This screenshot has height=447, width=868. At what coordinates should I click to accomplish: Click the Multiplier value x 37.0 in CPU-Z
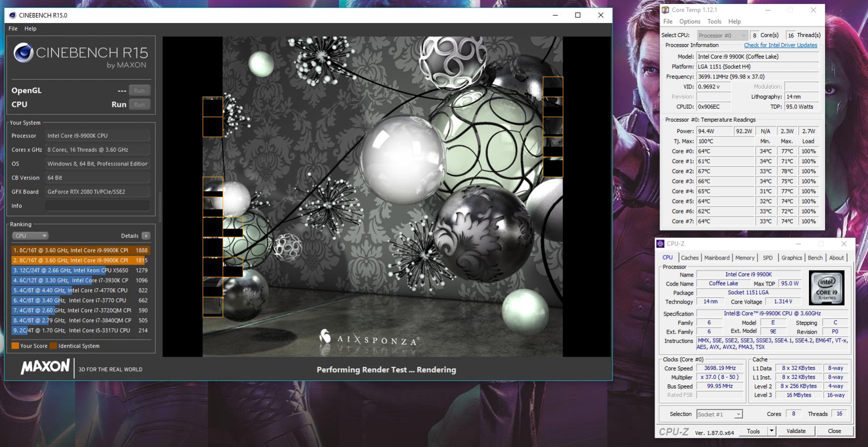[x=720, y=377]
